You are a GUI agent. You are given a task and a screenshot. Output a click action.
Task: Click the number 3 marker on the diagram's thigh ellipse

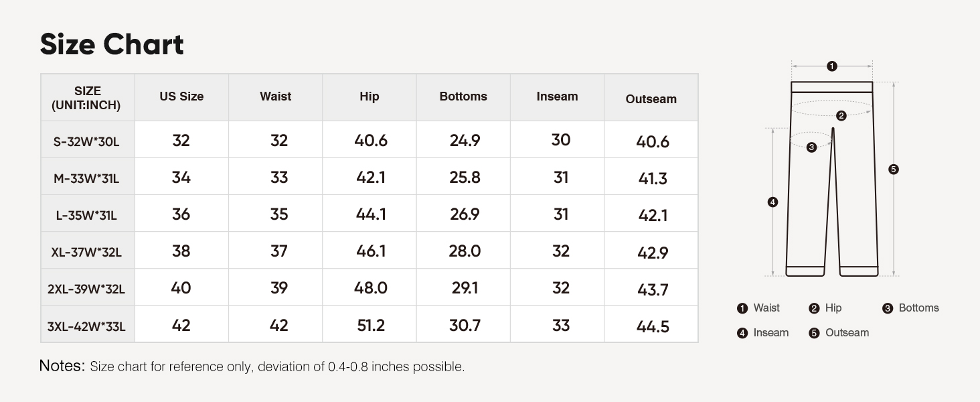[x=811, y=147]
